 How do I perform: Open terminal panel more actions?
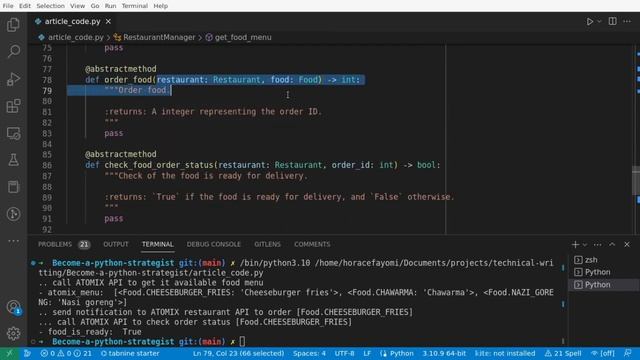pos(598,244)
